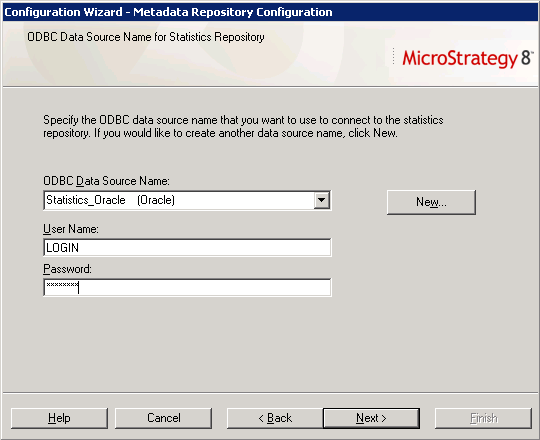Proceed with the Next > button
This screenshot has height=440, width=540.
(x=371, y=418)
